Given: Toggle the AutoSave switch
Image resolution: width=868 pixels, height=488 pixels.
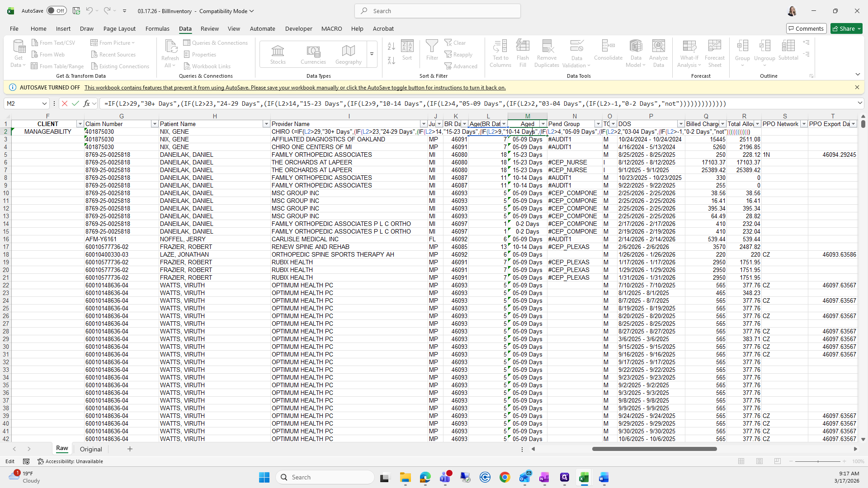Looking at the screenshot, I should (x=57, y=11).
